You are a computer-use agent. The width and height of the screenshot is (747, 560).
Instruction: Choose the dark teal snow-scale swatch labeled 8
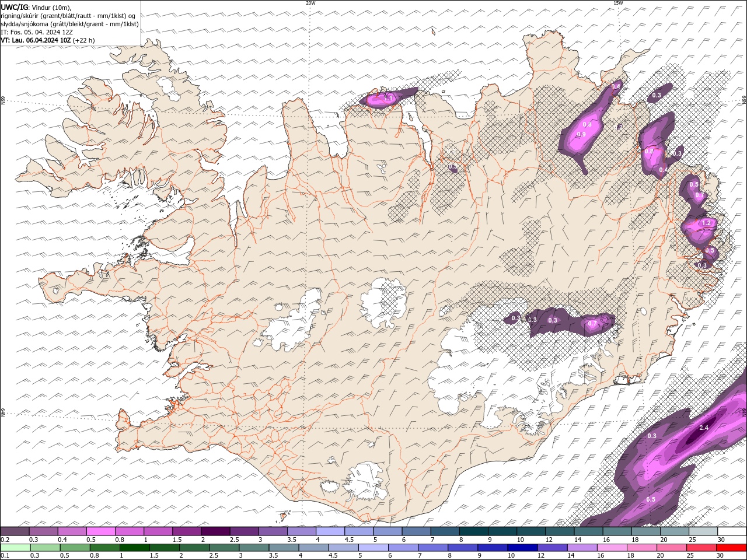(x=474, y=531)
